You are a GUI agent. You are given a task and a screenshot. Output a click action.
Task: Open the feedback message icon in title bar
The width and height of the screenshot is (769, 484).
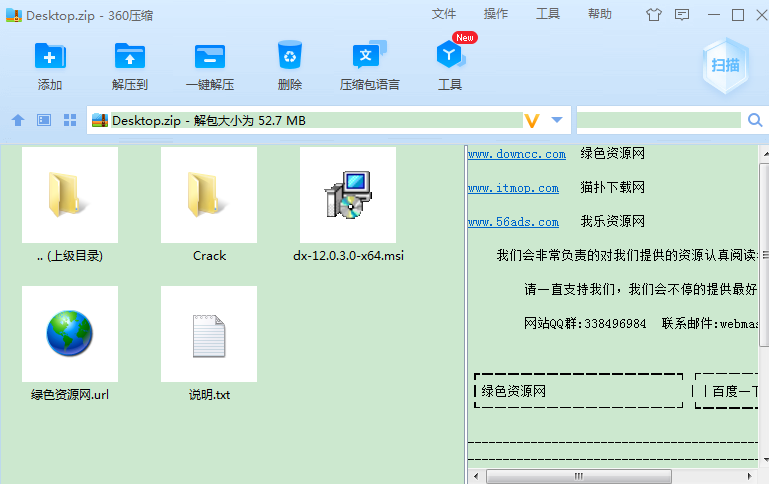click(682, 15)
